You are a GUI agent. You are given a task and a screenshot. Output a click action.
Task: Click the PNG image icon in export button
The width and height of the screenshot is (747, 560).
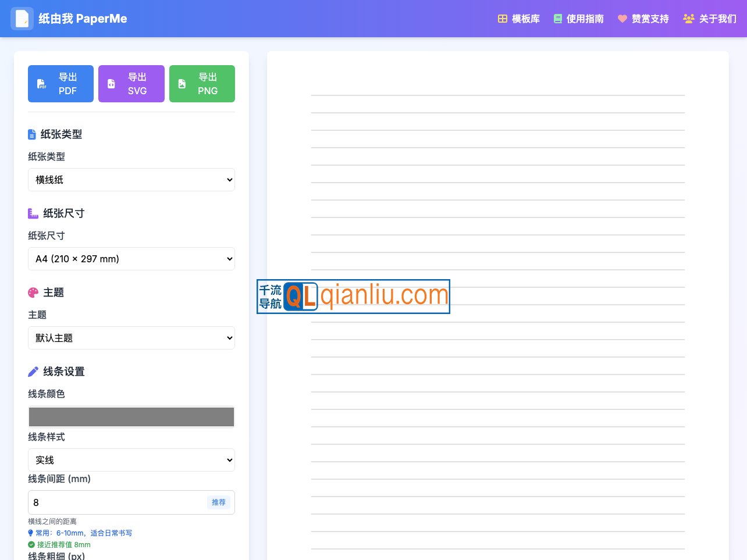[x=182, y=84]
